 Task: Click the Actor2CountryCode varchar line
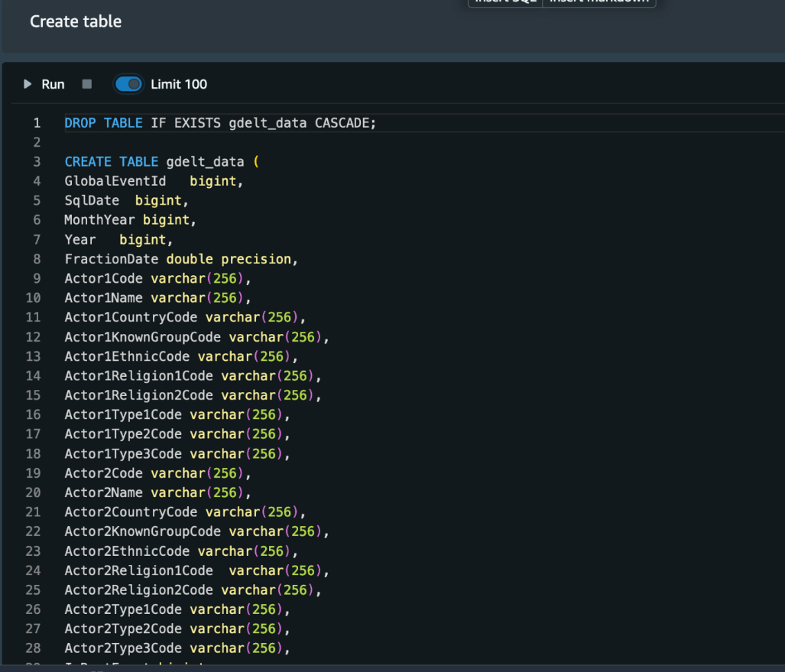[185, 512]
